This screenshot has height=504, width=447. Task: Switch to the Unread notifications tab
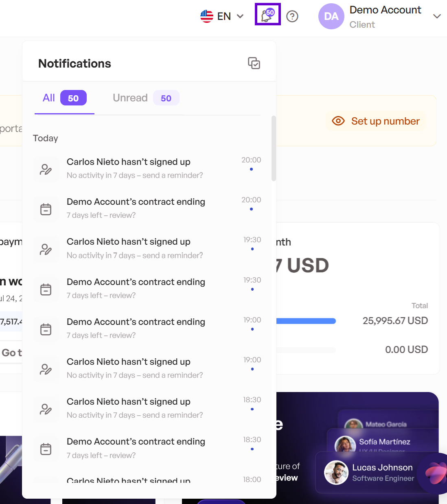pos(146,98)
